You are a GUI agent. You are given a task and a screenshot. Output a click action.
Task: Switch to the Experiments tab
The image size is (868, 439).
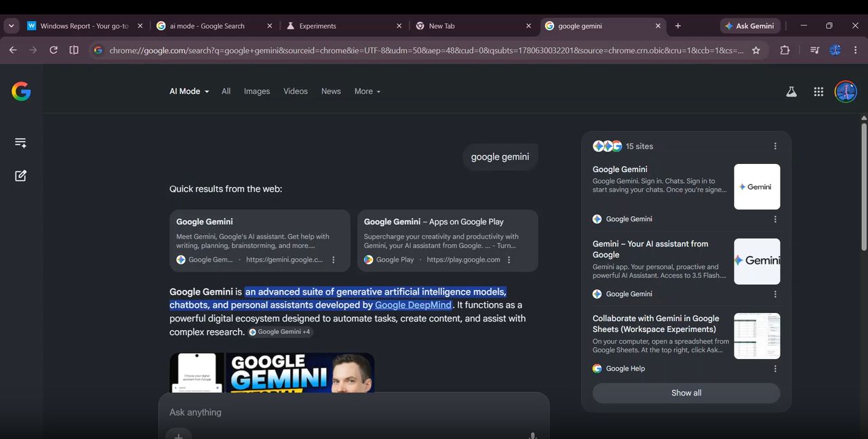click(x=344, y=26)
